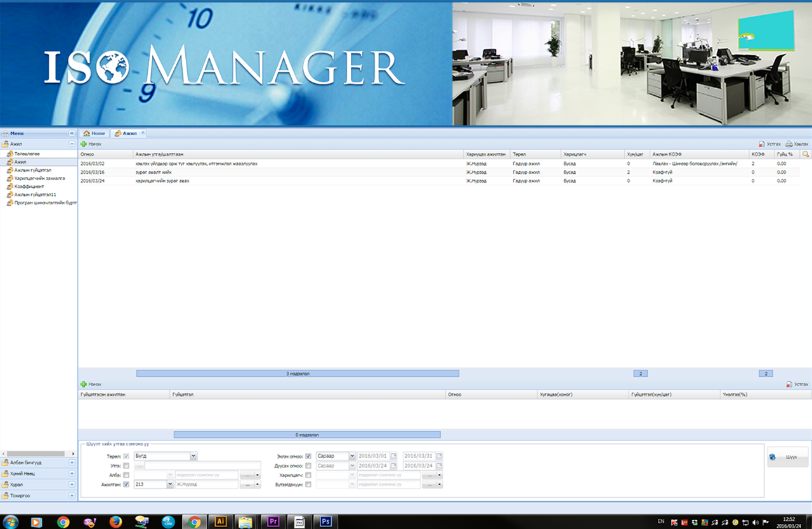Open Firefox from the taskbar

[x=115, y=521]
